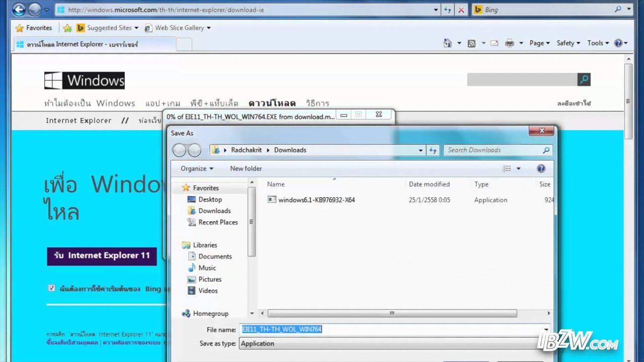644x362 pixels.
Task: Select the windows6.1-KB976932-X64 file
Action: tap(311, 200)
